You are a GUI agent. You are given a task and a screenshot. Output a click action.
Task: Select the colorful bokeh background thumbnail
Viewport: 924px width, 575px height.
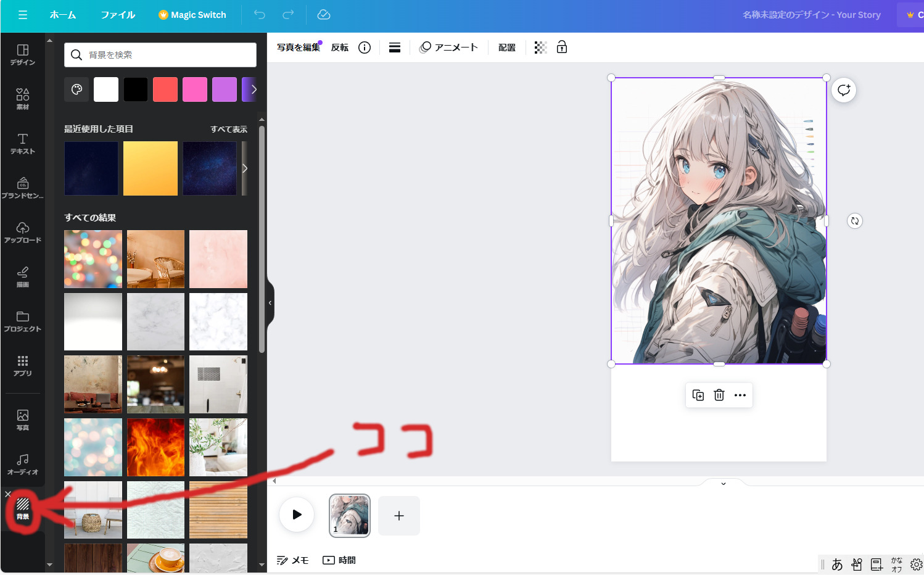(x=93, y=259)
